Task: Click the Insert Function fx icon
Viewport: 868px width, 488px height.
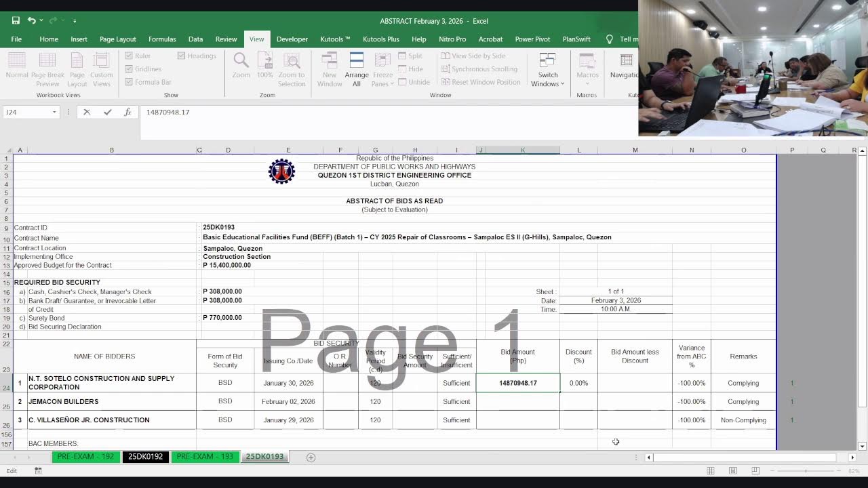Action: click(127, 112)
